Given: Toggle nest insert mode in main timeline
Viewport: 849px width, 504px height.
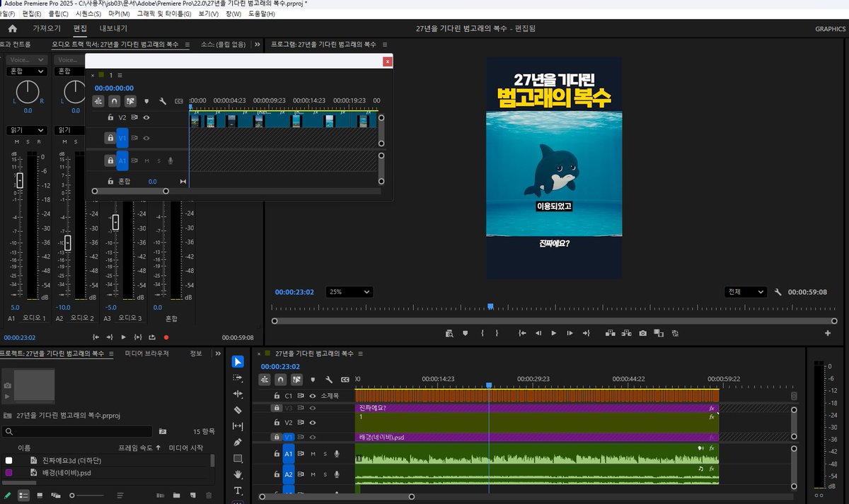Looking at the screenshot, I should point(266,380).
